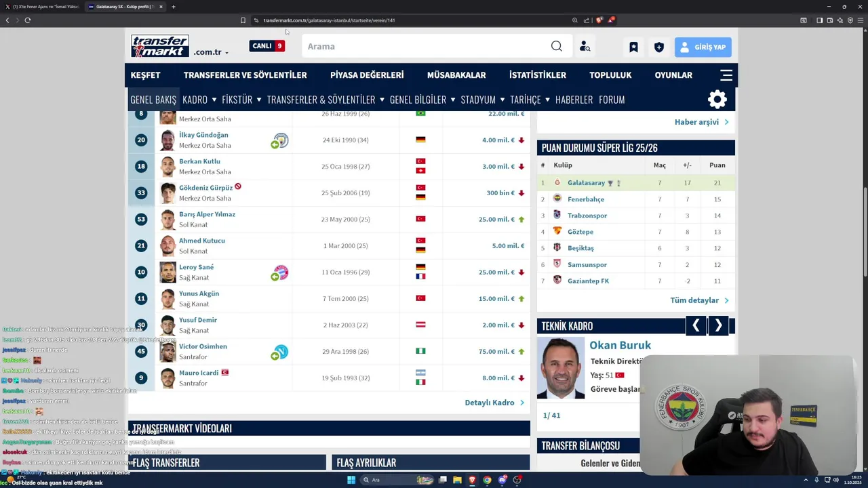Switch to the HABERLER tab
The width and height of the screenshot is (868, 488).
(x=574, y=100)
